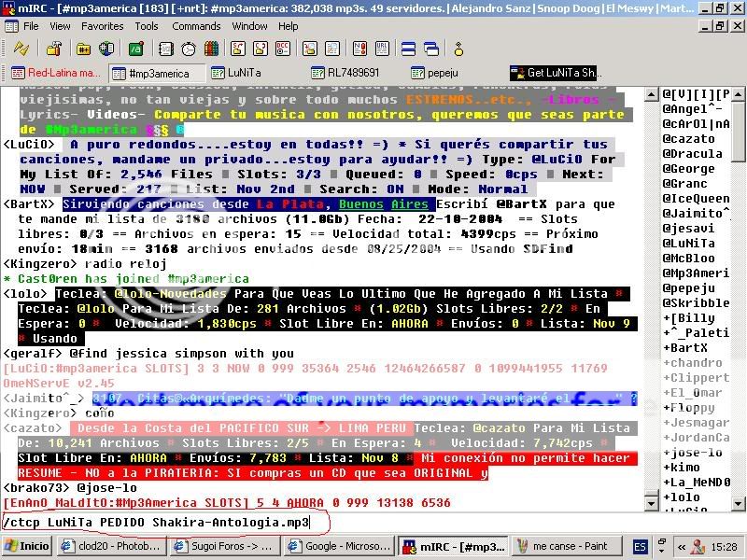The image size is (747, 560).
Task: Open the Window menu
Action: click(x=249, y=26)
